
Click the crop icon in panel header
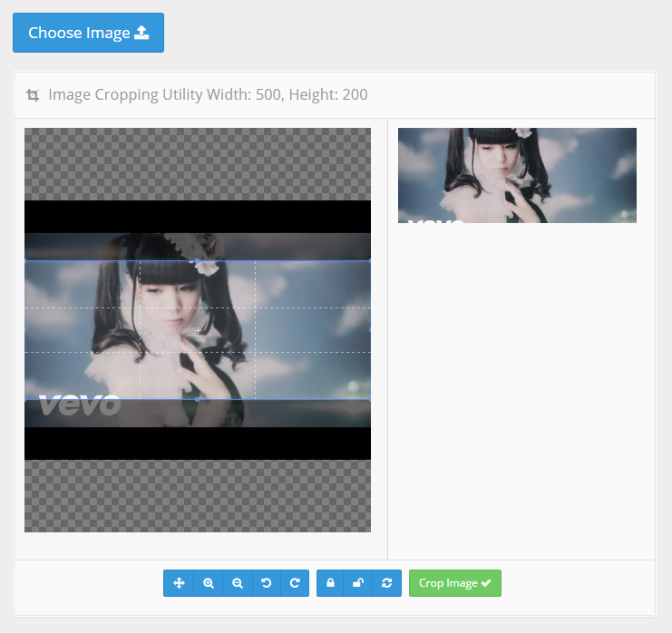pyautogui.click(x=33, y=95)
